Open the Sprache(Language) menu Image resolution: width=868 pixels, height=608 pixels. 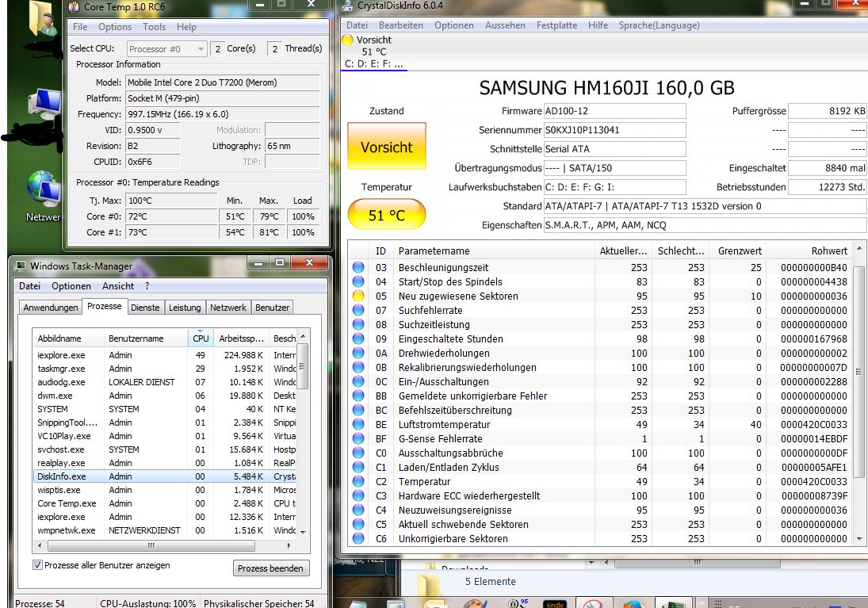point(660,25)
